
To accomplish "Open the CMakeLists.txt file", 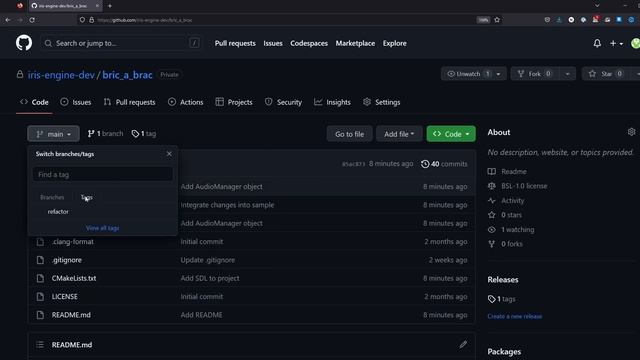I will [74, 278].
